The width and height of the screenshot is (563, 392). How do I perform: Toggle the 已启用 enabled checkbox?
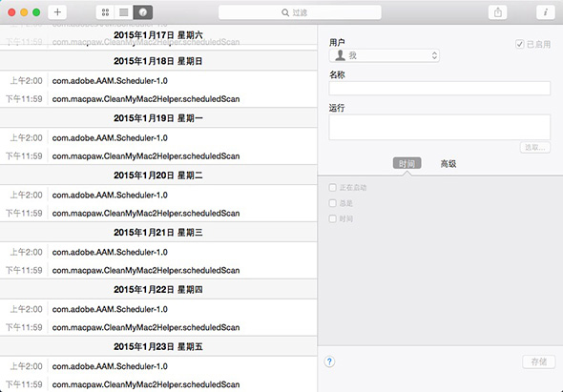point(519,44)
